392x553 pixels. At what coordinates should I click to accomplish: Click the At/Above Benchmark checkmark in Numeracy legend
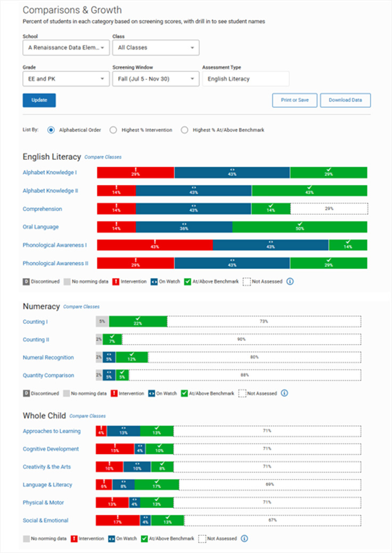coord(184,393)
